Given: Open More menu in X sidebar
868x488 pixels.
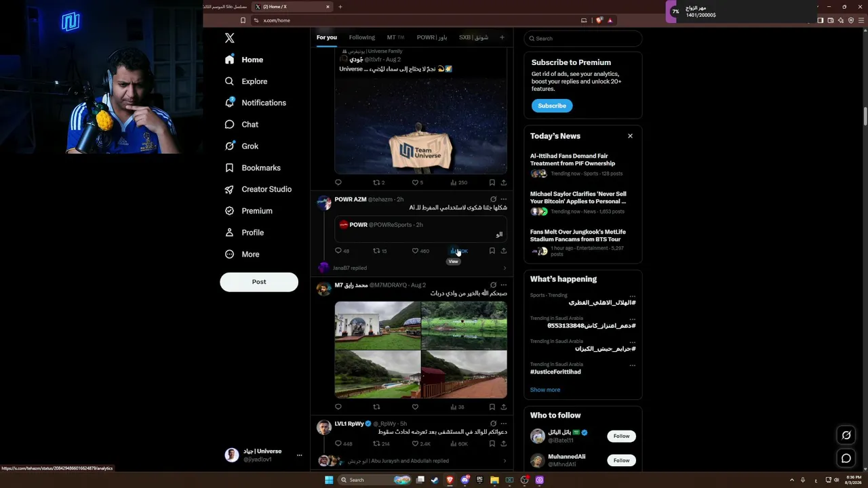Looking at the screenshot, I should (x=242, y=254).
